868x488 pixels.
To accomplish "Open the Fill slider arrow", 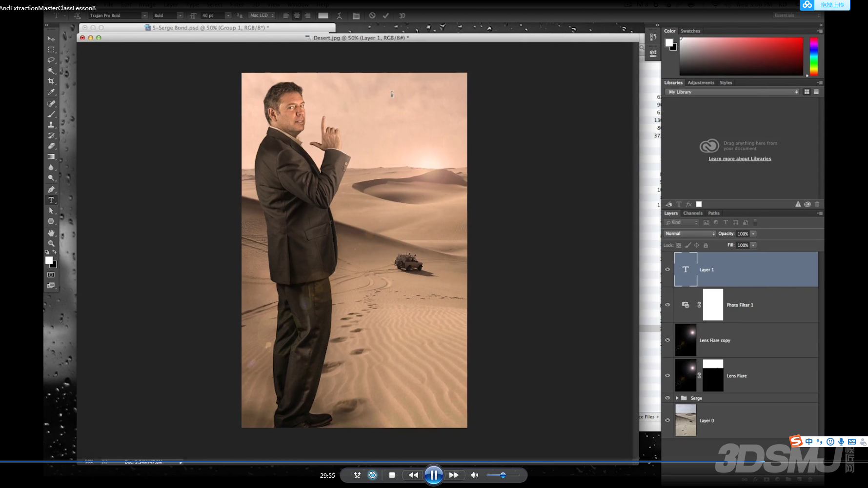I will (x=753, y=245).
